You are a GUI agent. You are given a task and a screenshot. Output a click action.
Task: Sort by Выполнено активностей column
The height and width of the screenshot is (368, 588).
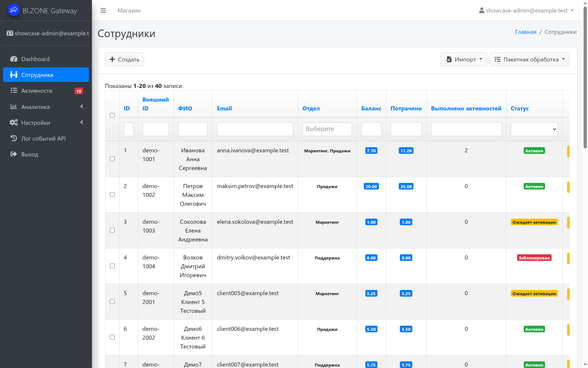[x=466, y=109]
